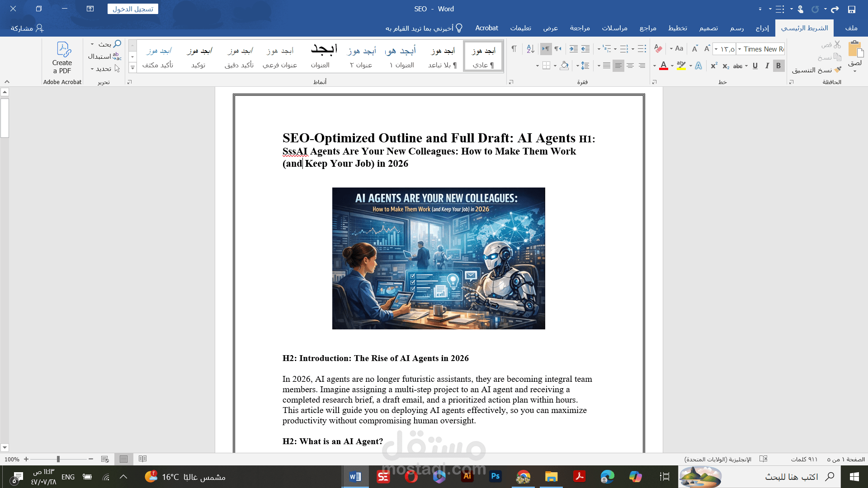Click the Superscript icon
Image resolution: width=868 pixels, height=488 pixels.
pos(714,66)
